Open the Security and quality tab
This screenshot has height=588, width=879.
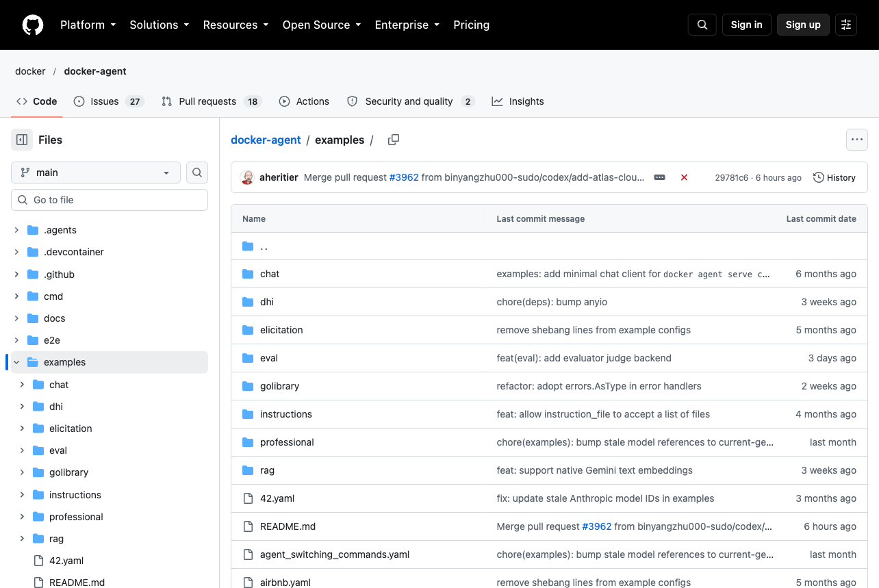[x=411, y=101]
